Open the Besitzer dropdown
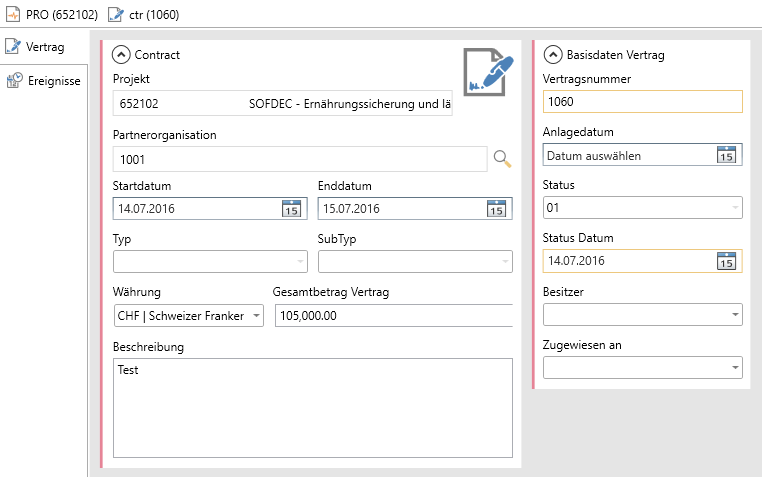Image resolution: width=762 pixels, height=477 pixels. pos(735,316)
